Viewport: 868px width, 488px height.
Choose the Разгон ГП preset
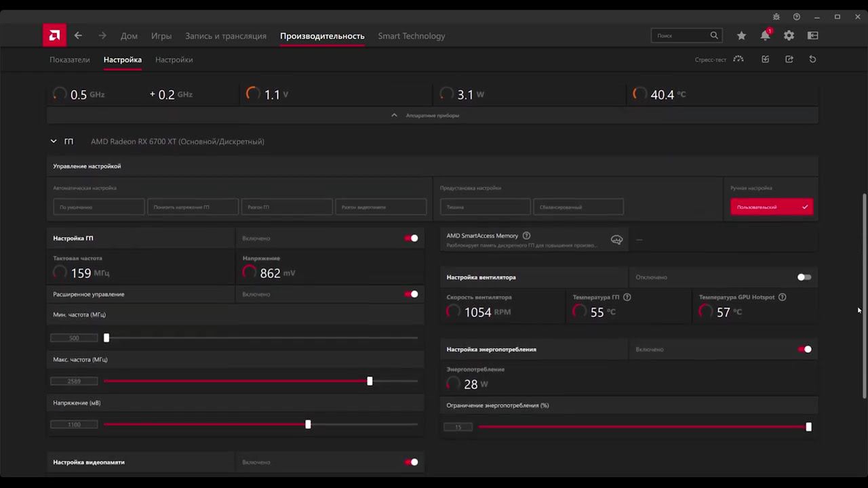(287, 207)
